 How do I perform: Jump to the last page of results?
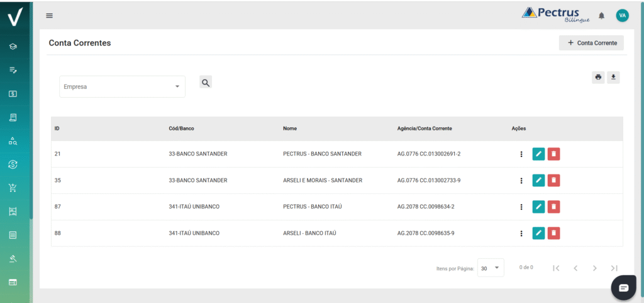614,268
